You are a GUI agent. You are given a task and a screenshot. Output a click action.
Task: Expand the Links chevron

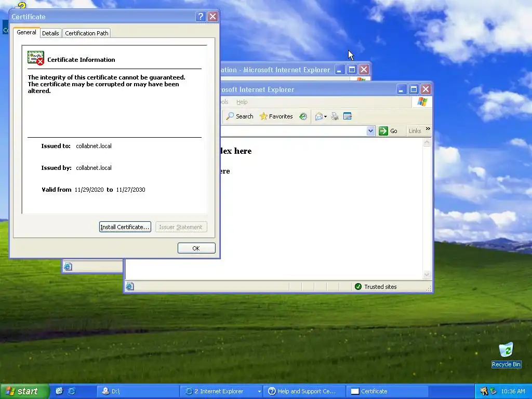(428, 129)
